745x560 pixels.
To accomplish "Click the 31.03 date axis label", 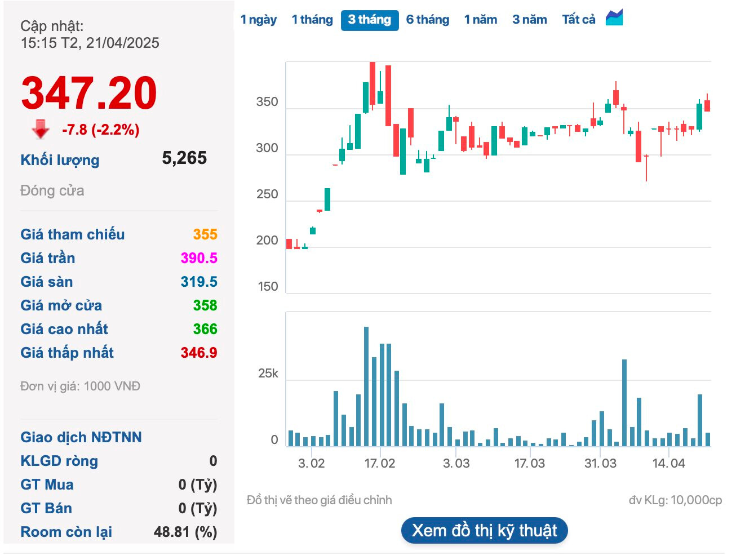I will pos(600,464).
